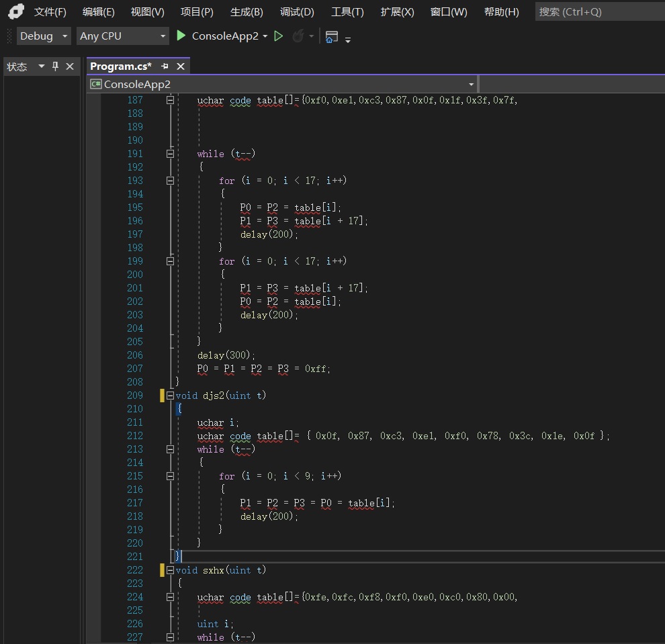Image resolution: width=665 pixels, height=644 pixels.
Task: Click the yellow change marker at line 222
Action: pos(162,570)
